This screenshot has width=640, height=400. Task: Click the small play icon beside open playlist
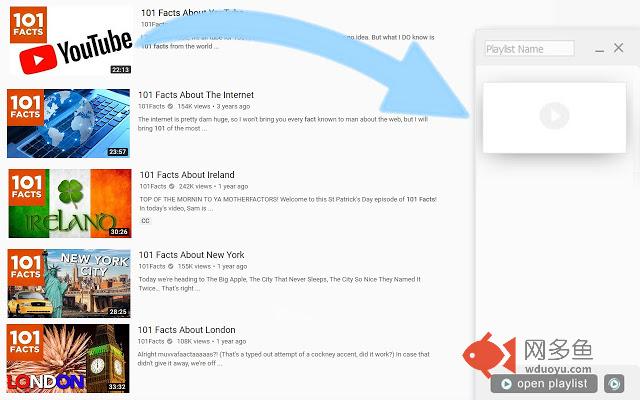click(614, 384)
